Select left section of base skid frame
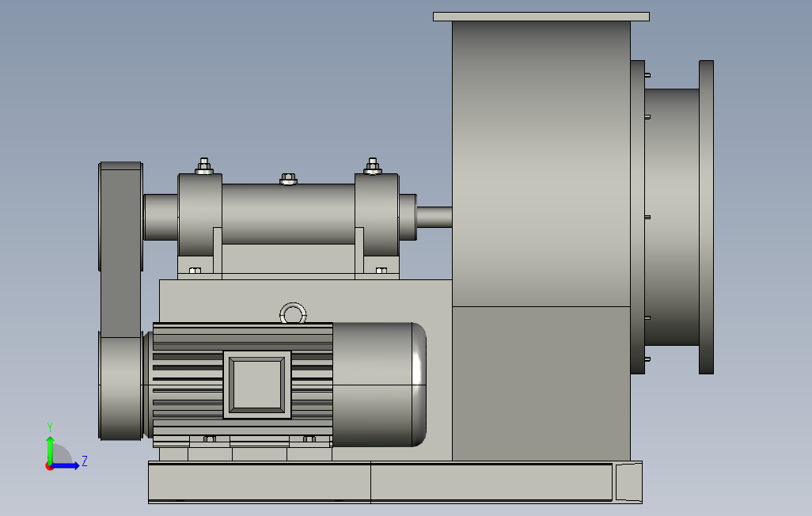The image size is (812, 516). coord(260,482)
